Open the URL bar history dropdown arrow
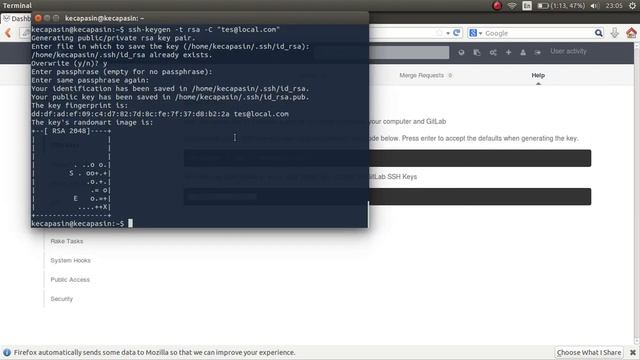 448,33
